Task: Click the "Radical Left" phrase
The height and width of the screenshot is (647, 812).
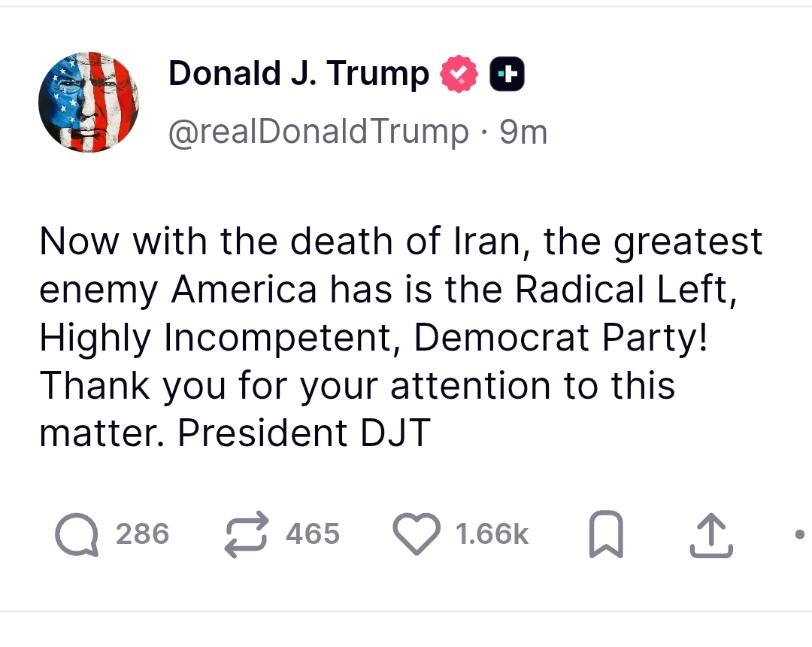Action: (621, 290)
